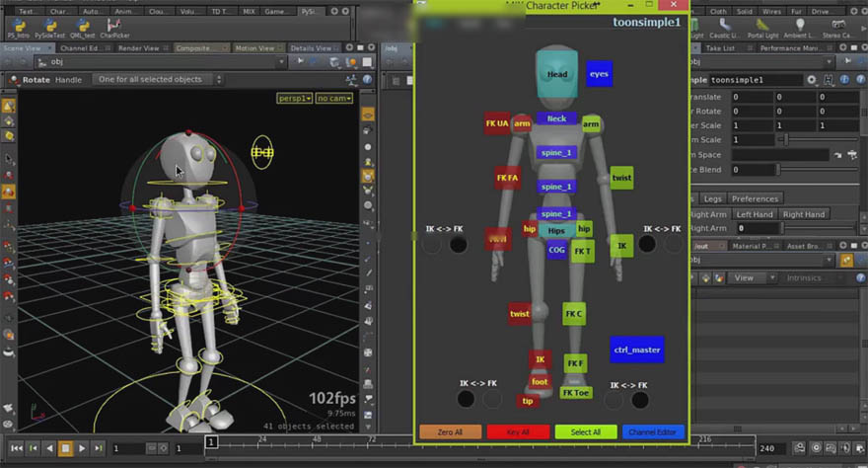This screenshot has height=468, width=868.
Task: Toggle left leg IK/FK filled circle
Action: (x=466, y=399)
